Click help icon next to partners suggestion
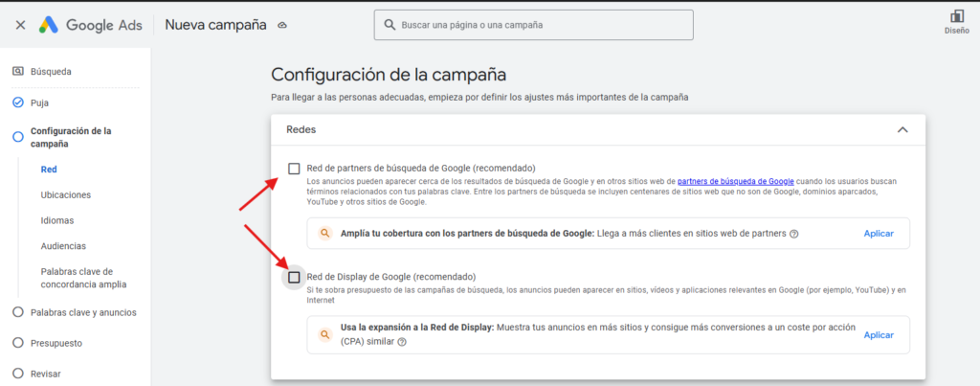 794,234
